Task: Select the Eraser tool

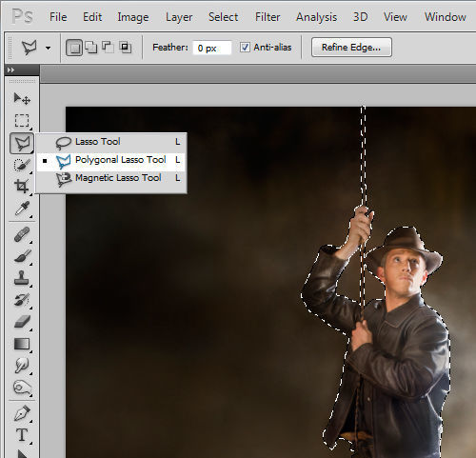Action: click(22, 322)
